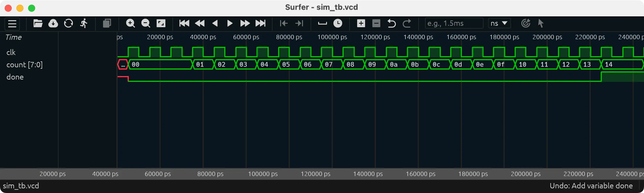Click count value 00 segment

click(x=160, y=64)
